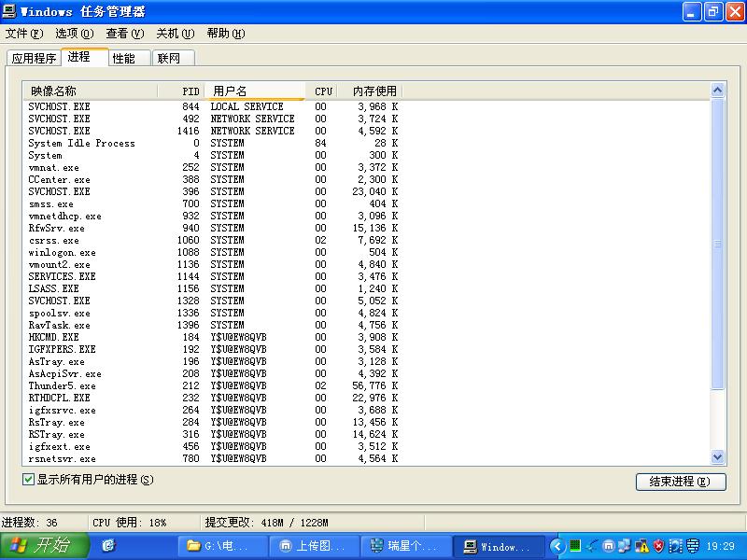Select the AsAcpiSvr.exe process
Image resolution: width=747 pixels, height=560 pixels.
coord(214,374)
